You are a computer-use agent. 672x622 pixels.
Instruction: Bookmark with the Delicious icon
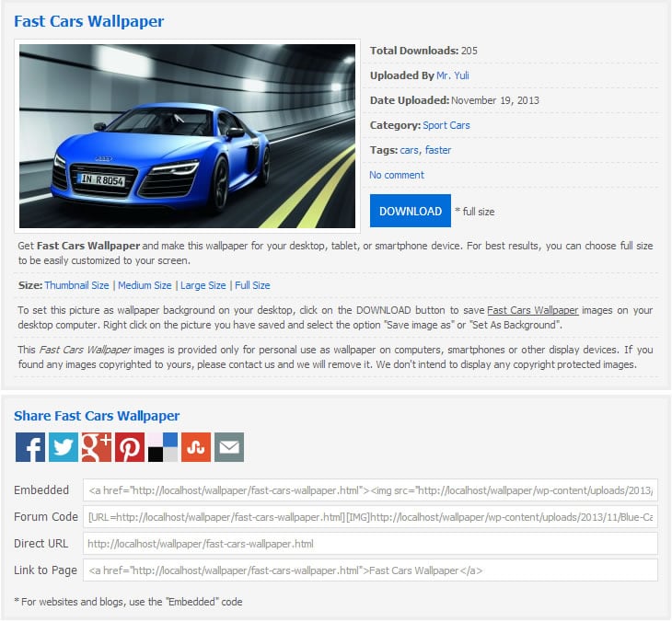pos(163,447)
